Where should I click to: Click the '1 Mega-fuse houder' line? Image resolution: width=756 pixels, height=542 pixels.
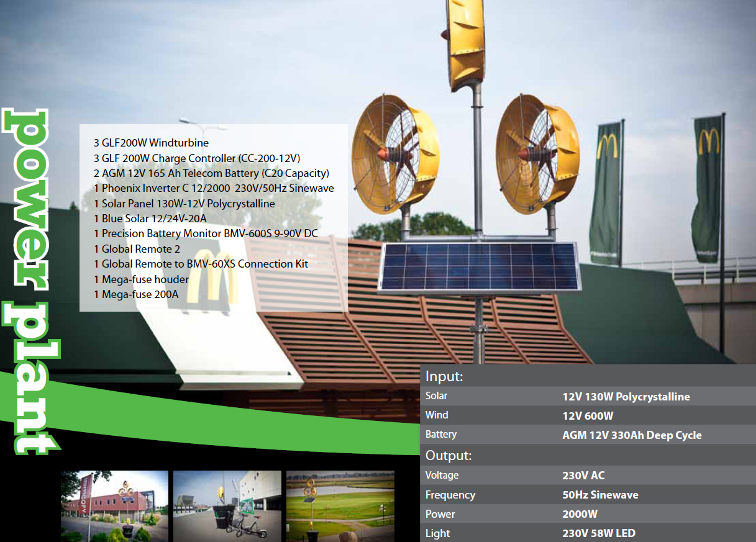click(x=141, y=279)
